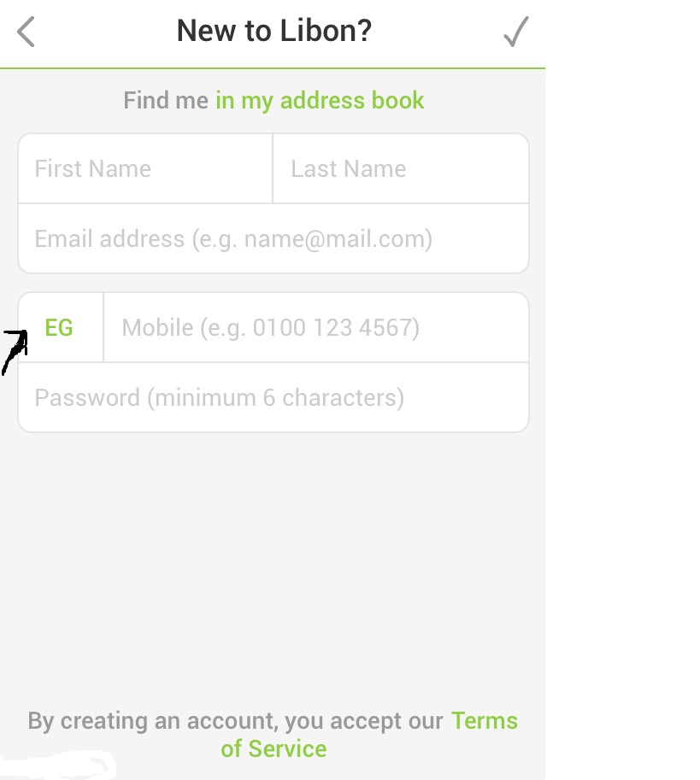Focus the Password field
This screenshot has height=780, width=700.
[x=274, y=398]
